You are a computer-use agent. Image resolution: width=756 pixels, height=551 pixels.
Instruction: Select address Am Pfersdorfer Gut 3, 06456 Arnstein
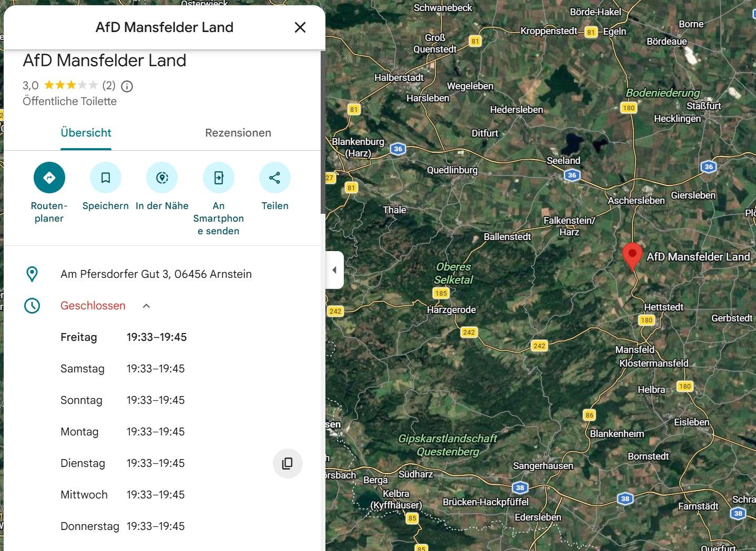pos(156,274)
